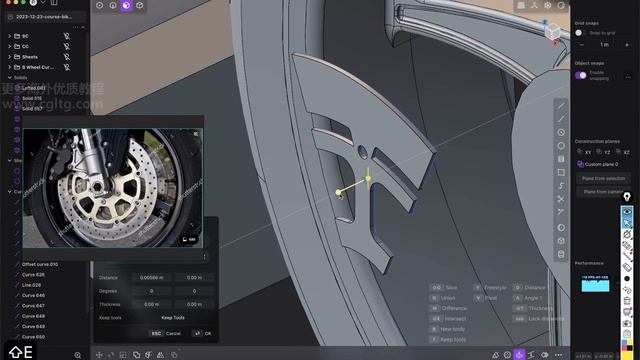The image size is (640, 360).
Task: Select the Rectangle tool in the viewport toolbar
Action: (561, 172)
